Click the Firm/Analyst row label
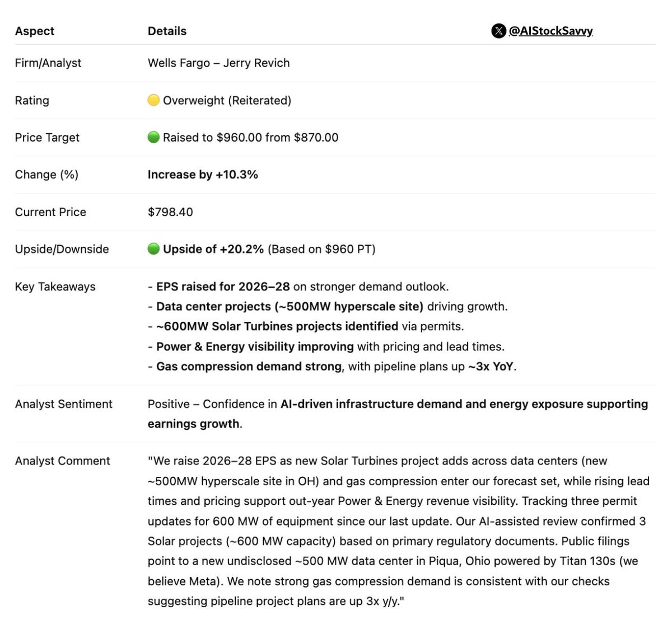 48,63
